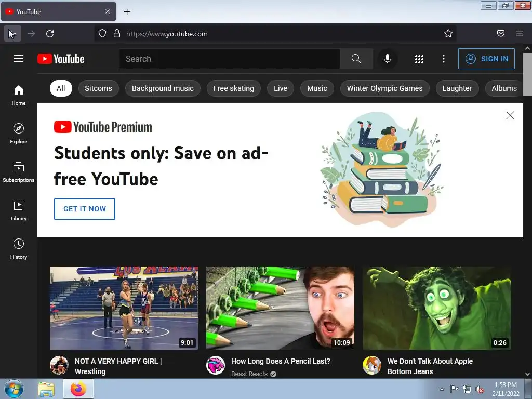Open the green Bruno video thumbnail
This screenshot has height=399, width=532.
436,308
